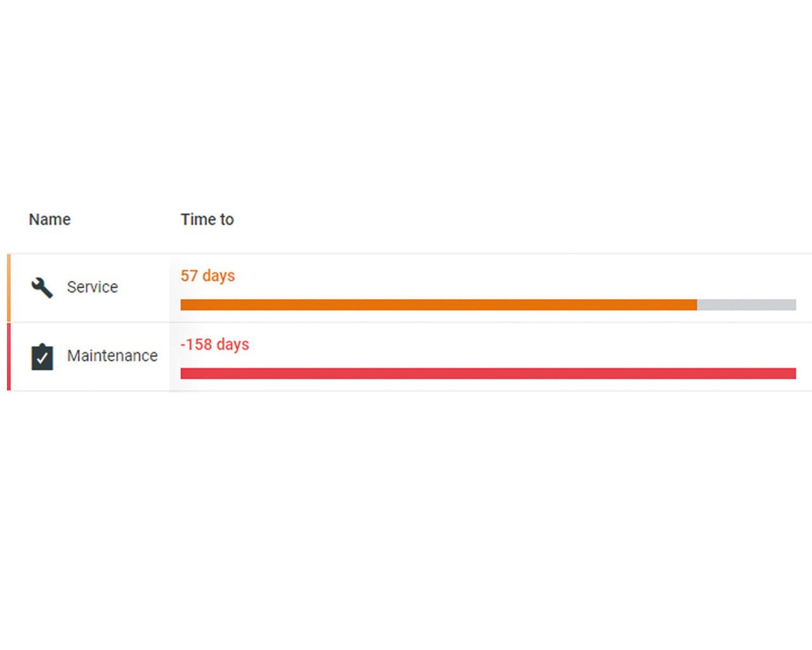Click the orange "57 days" text
This screenshot has height=650, width=812.
click(x=207, y=276)
